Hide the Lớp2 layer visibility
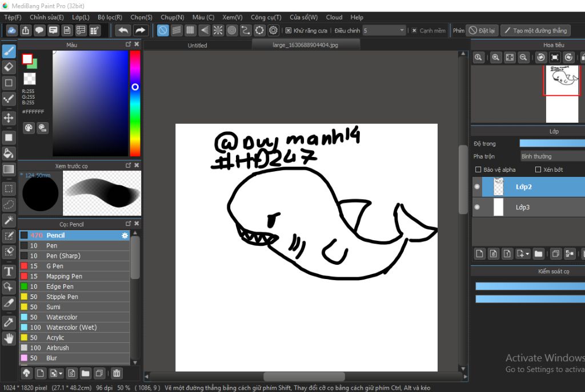This screenshot has width=585, height=392. 477,187
